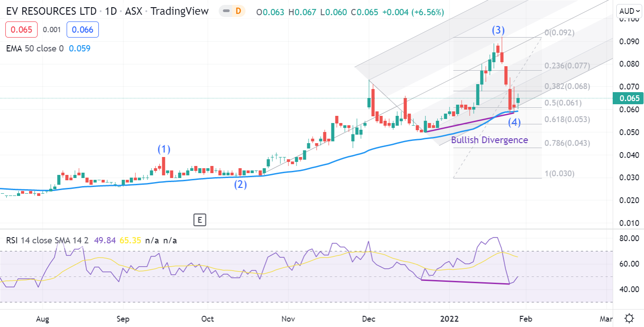Click the 1(0.030) Fibonacci level label
Screen dimensions: 644x327
560,174
